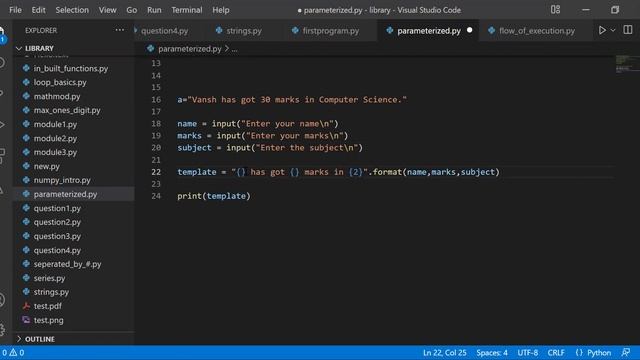Open the Edit menu
This screenshot has height=360, width=640.
[38, 10]
